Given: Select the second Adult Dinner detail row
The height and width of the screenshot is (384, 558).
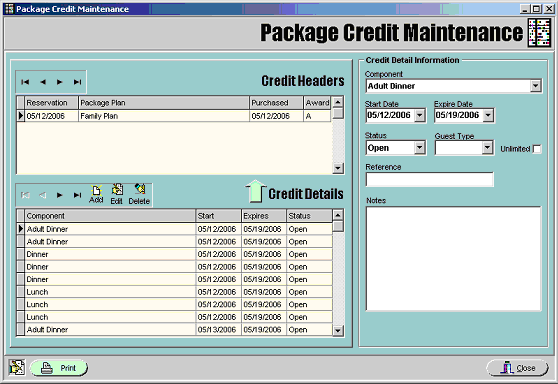Looking at the screenshot, I should click(x=175, y=242).
